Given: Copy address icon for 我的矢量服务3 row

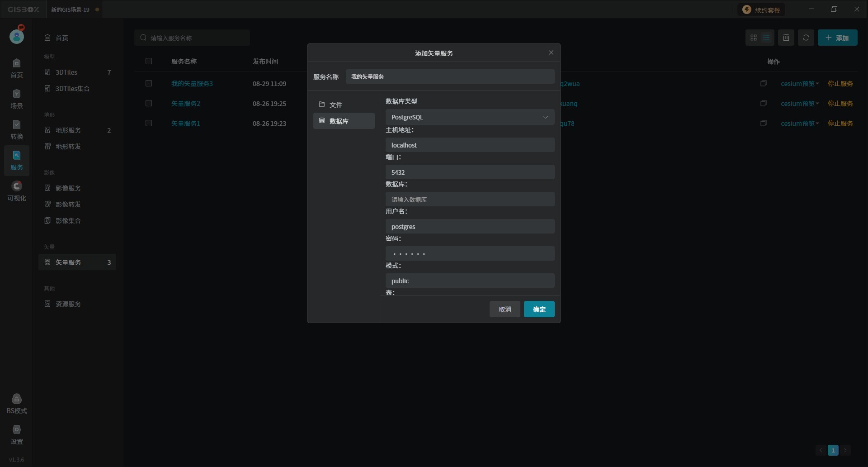Looking at the screenshot, I should click(764, 84).
